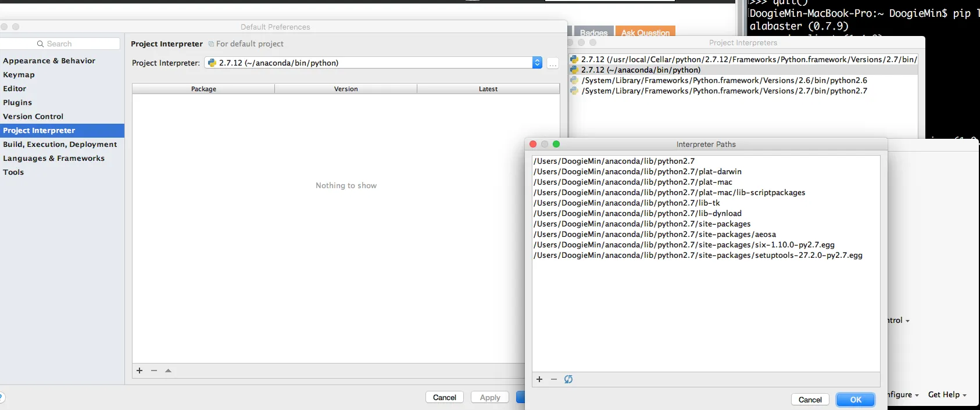Click the Python icon of the System python2.7 interpreter row

pyautogui.click(x=574, y=91)
